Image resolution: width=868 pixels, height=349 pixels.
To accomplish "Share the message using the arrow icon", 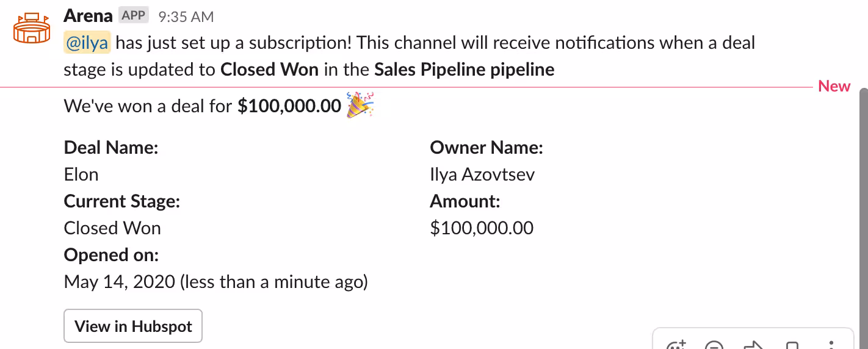I will click(x=753, y=345).
